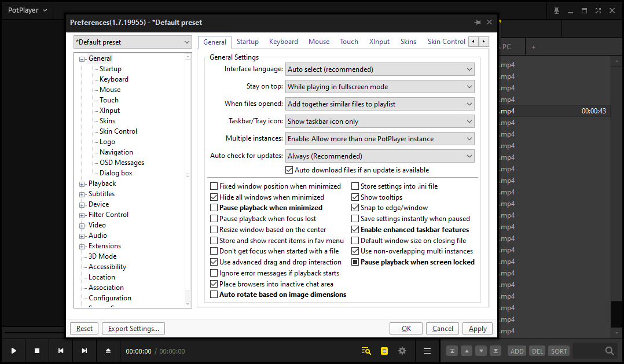Click the playlist magnifier search icon
This screenshot has height=364, width=624.
tap(610, 351)
